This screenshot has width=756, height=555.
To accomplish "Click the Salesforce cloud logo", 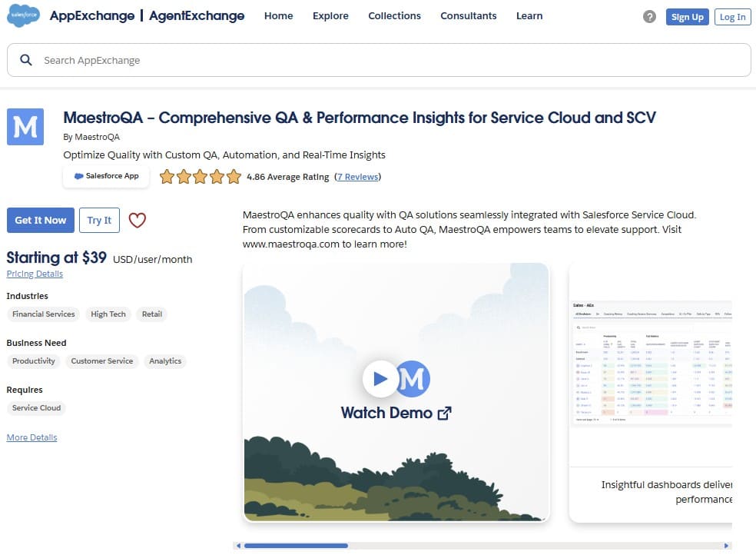I will 24,15.
